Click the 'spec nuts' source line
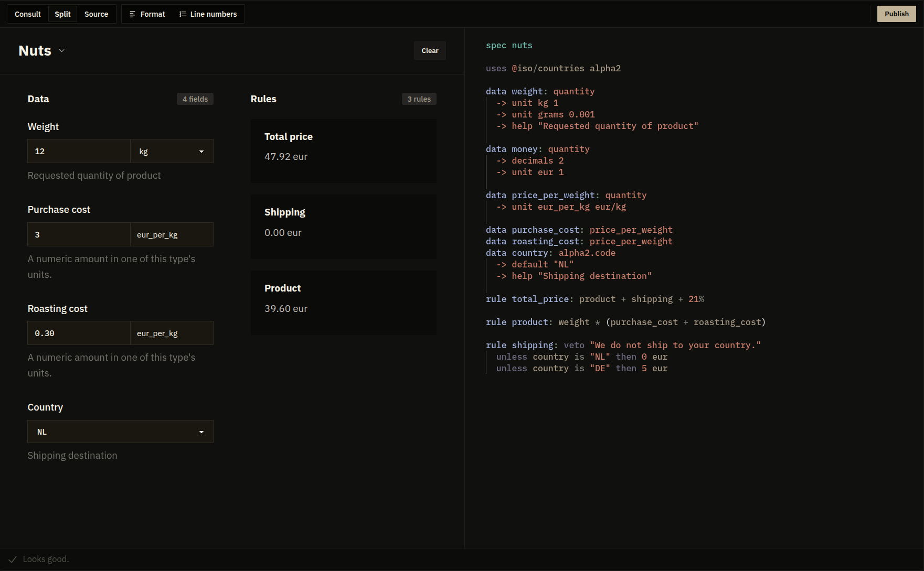924x571 pixels. [x=509, y=45]
